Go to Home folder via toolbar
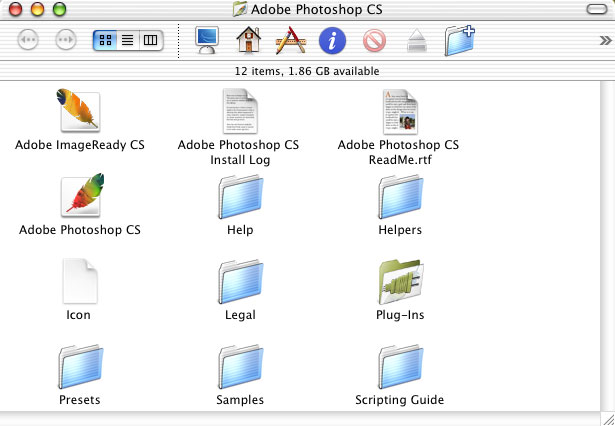 (248, 41)
